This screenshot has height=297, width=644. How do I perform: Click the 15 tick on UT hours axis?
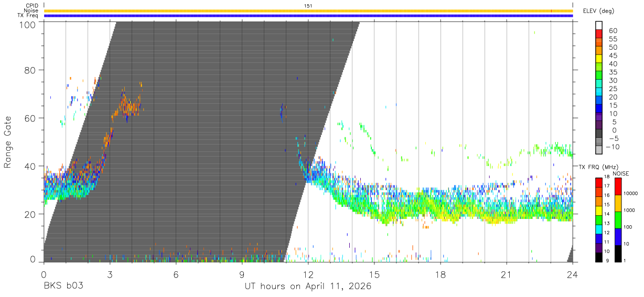tap(374, 274)
